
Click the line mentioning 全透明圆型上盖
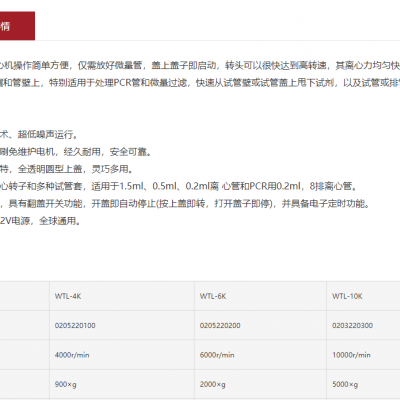pyautogui.click(x=67, y=169)
